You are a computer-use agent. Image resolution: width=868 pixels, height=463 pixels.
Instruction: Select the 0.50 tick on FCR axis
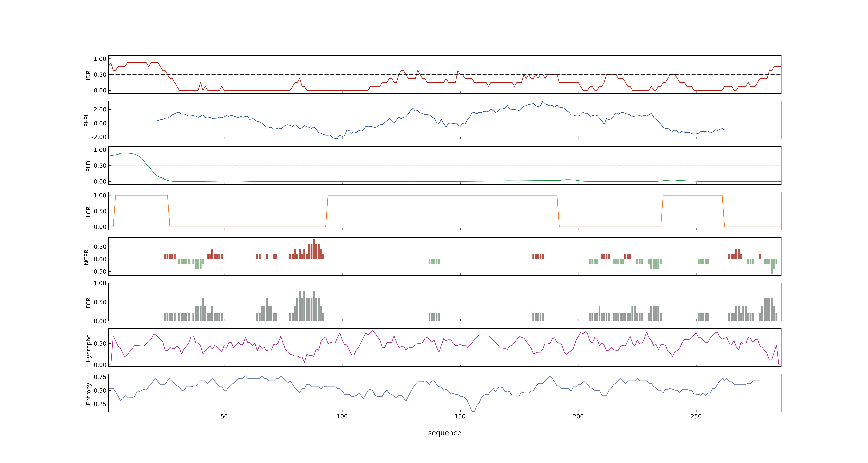[100, 302]
